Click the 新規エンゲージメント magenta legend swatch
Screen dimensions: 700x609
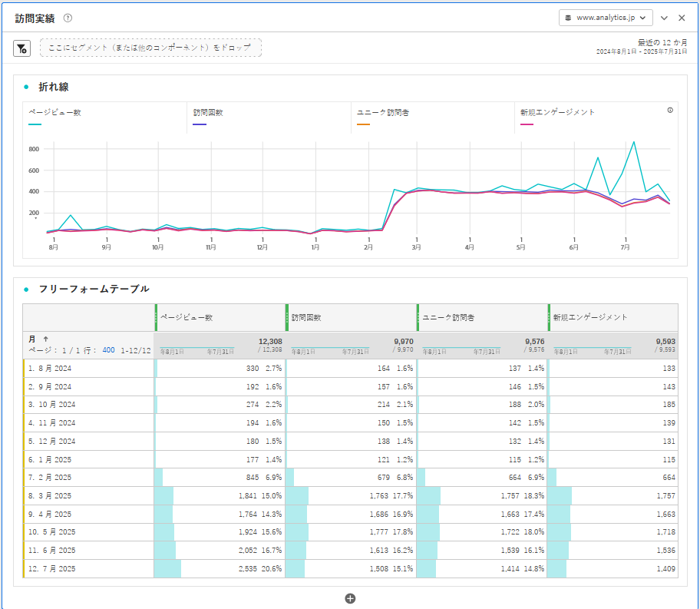pos(527,124)
